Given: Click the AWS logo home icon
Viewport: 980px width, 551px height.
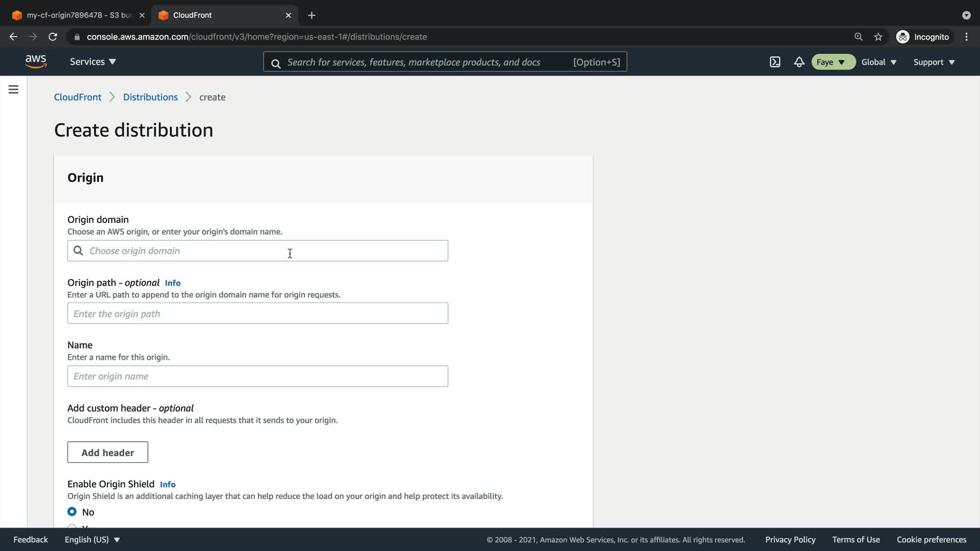Looking at the screenshot, I should [x=36, y=62].
